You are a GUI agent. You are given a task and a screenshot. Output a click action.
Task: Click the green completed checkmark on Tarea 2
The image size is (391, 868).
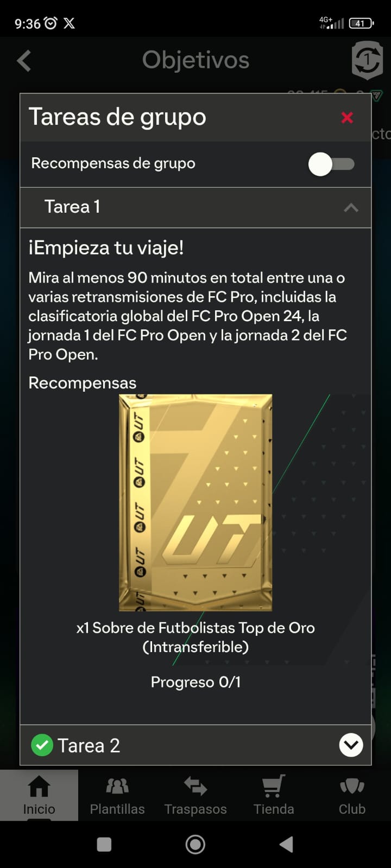coord(42,745)
